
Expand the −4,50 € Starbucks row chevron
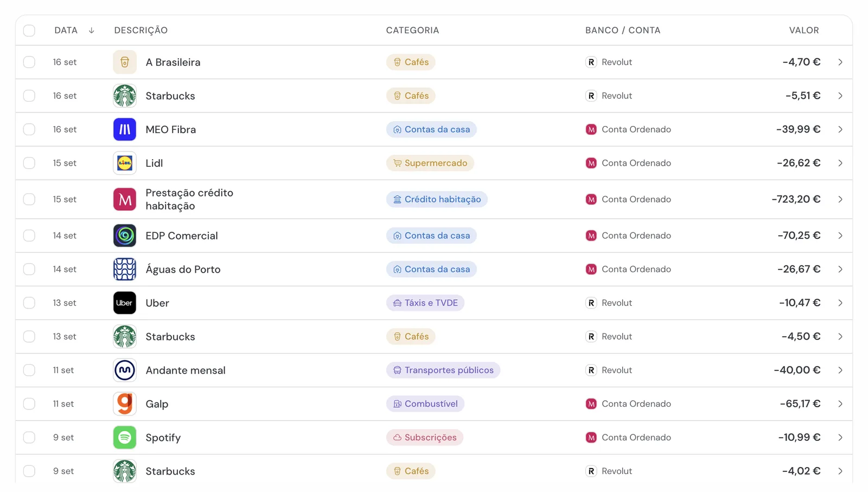click(x=840, y=337)
